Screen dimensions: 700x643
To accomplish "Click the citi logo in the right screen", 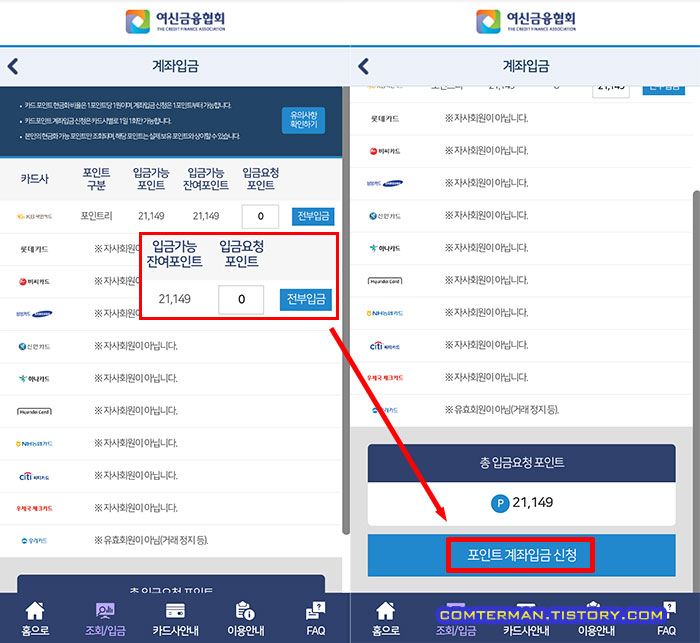I will [x=385, y=346].
